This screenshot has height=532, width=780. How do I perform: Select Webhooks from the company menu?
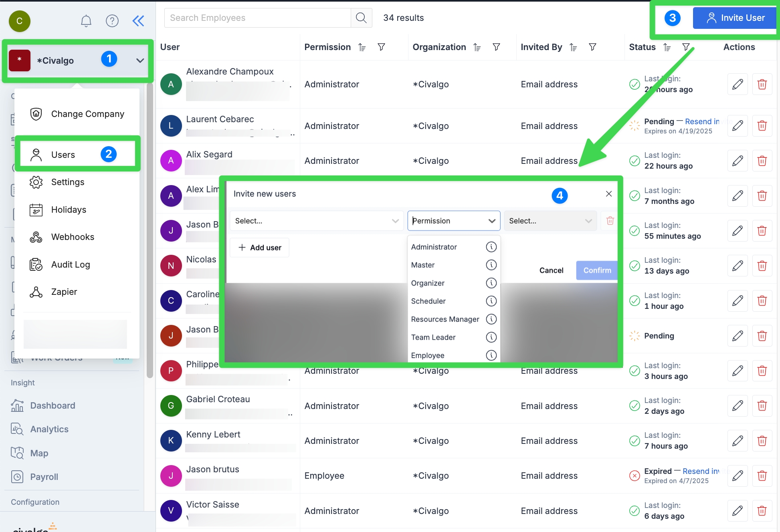73,237
